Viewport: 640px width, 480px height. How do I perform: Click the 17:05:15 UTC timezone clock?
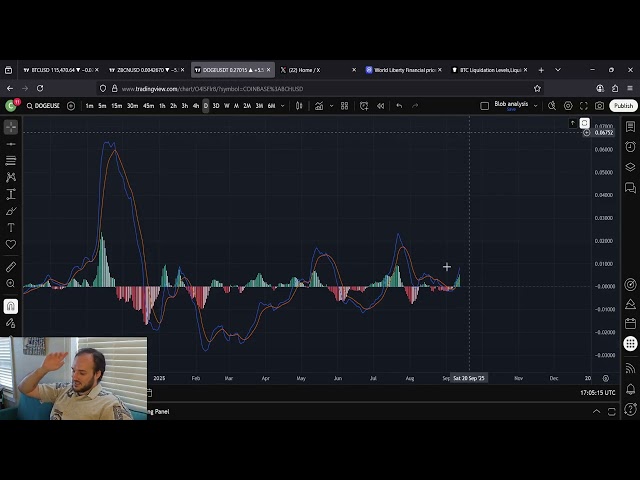(x=597, y=393)
